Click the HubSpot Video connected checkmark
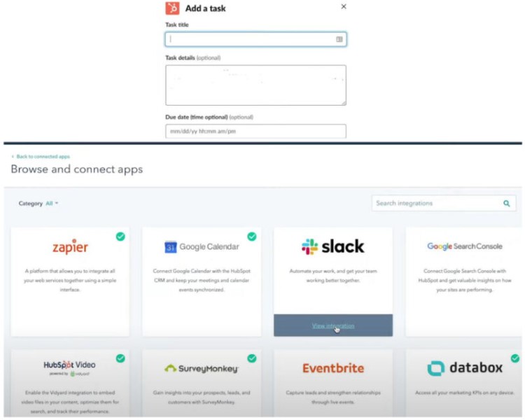Viewport: 525px width, 420px height. pyautogui.click(x=120, y=358)
